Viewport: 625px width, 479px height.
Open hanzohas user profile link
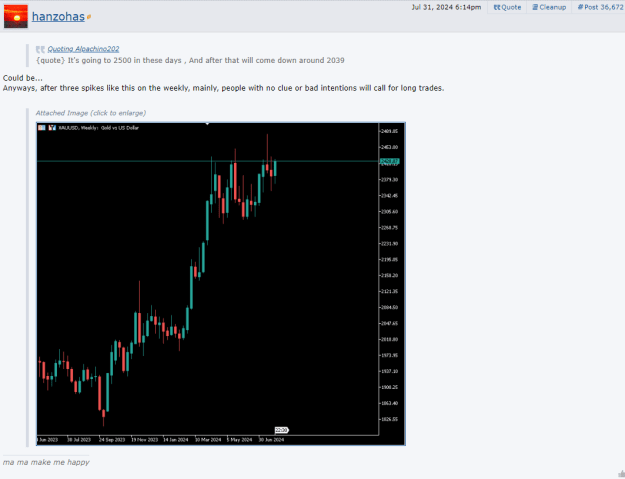point(58,17)
